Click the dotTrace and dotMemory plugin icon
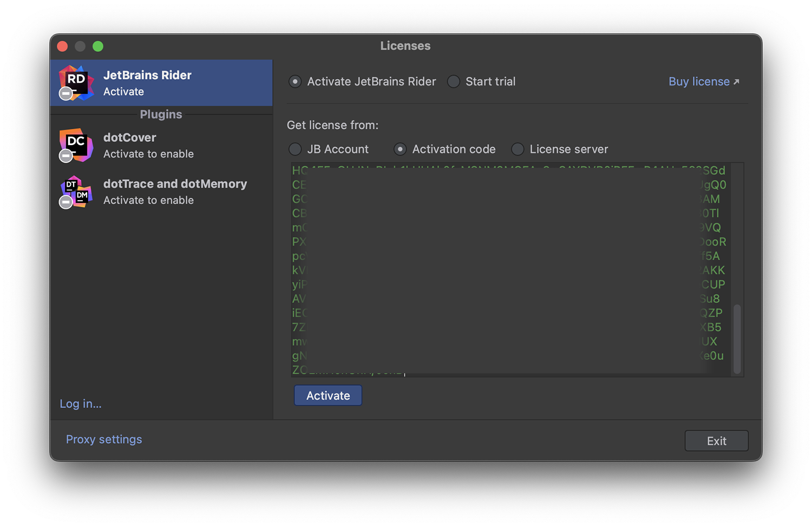 point(76,192)
